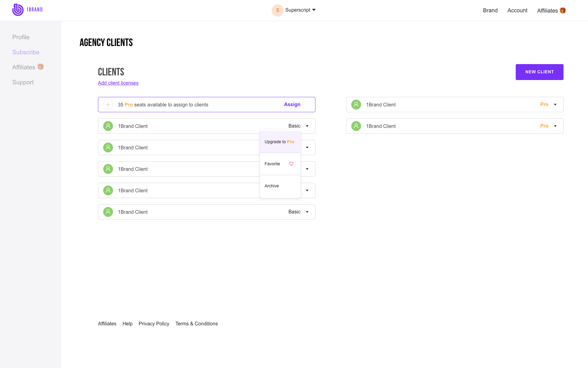Go to Profile in the sidebar
The height and width of the screenshot is (368, 588).
tap(21, 37)
